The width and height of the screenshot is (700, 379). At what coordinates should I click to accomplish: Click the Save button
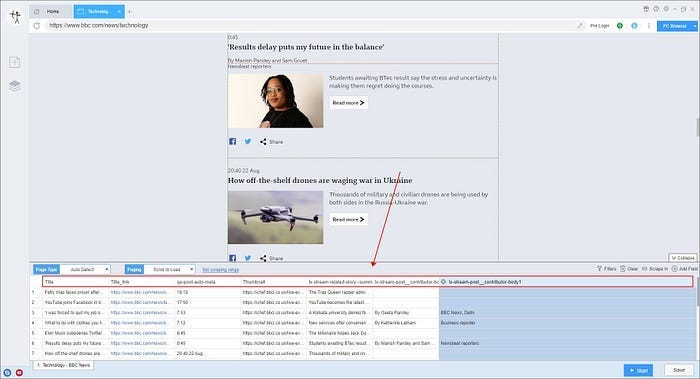pos(679,370)
